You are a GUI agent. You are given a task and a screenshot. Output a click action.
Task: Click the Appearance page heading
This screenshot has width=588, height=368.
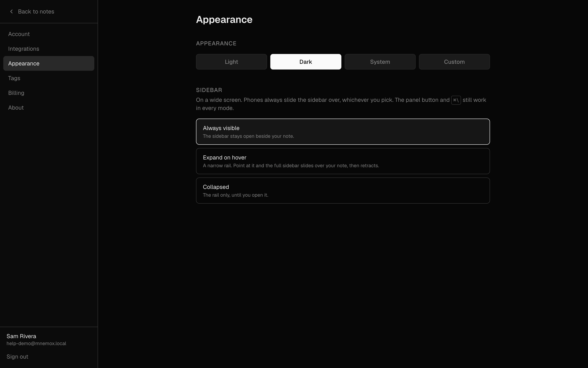pos(224,19)
